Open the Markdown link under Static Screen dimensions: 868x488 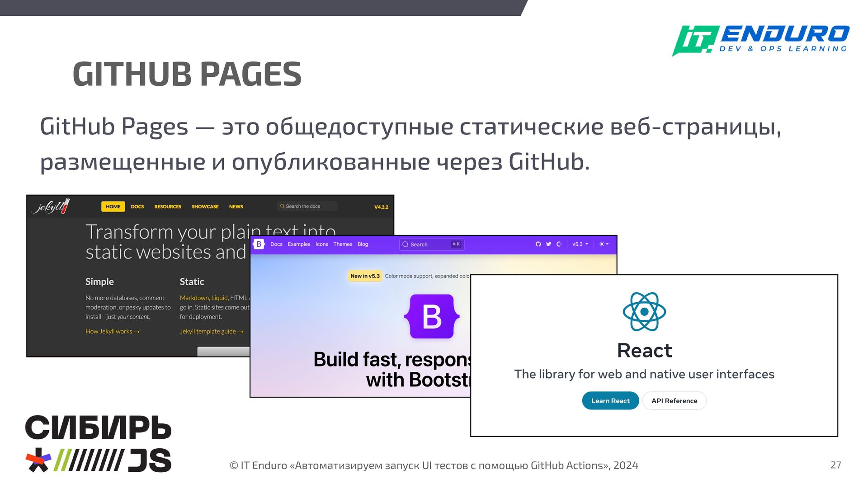point(194,298)
